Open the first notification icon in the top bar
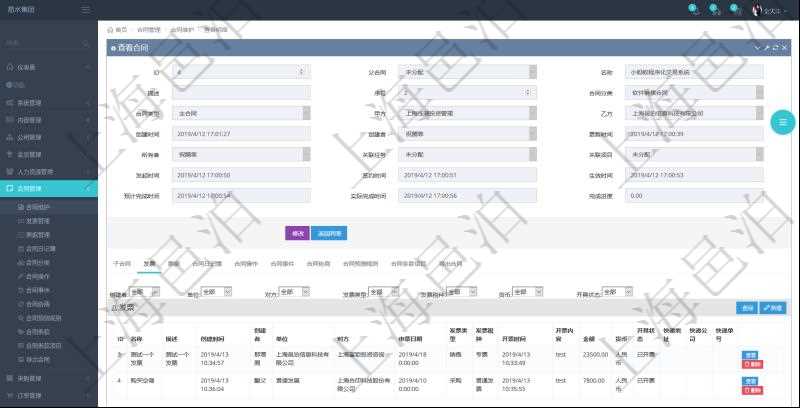 (x=694, y=10)
